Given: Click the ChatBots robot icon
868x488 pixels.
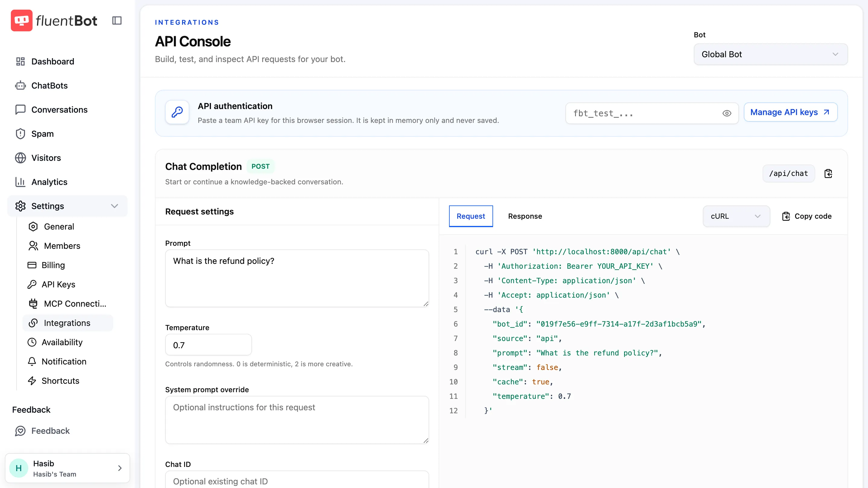Looking at the screenshot, I should [20, 86].
